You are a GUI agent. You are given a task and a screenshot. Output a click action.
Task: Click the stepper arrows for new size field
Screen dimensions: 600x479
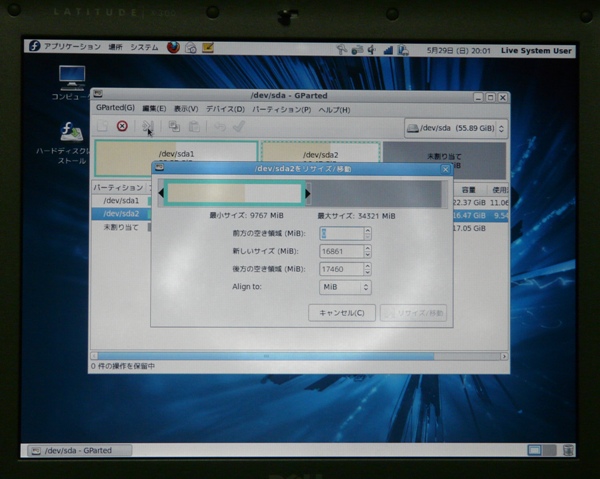coord(367,251)
